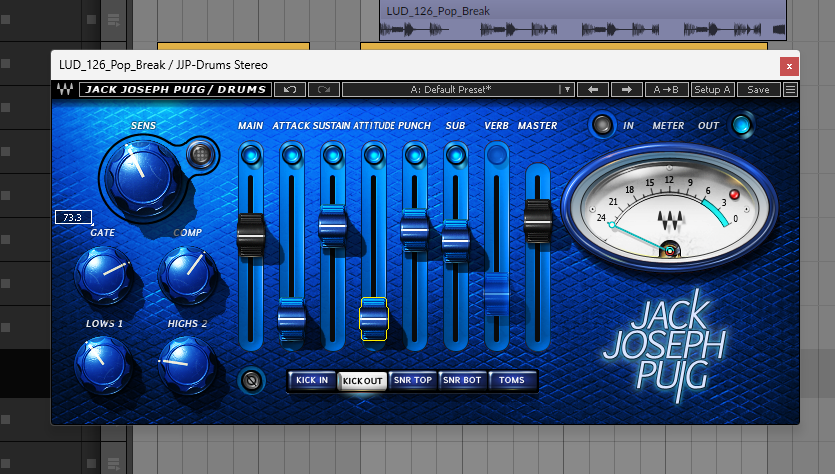Click the bypass icon left of KICK IN

(251, 380)
